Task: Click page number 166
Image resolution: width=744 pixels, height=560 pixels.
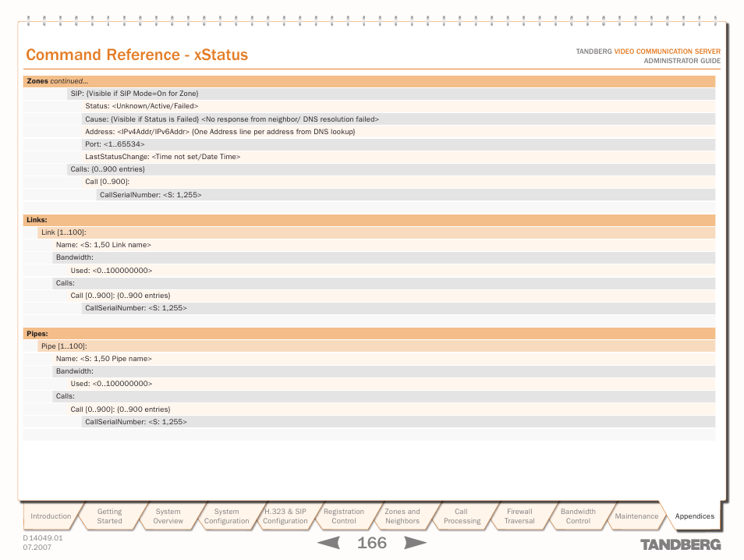Action: click(x=372, y=542)
